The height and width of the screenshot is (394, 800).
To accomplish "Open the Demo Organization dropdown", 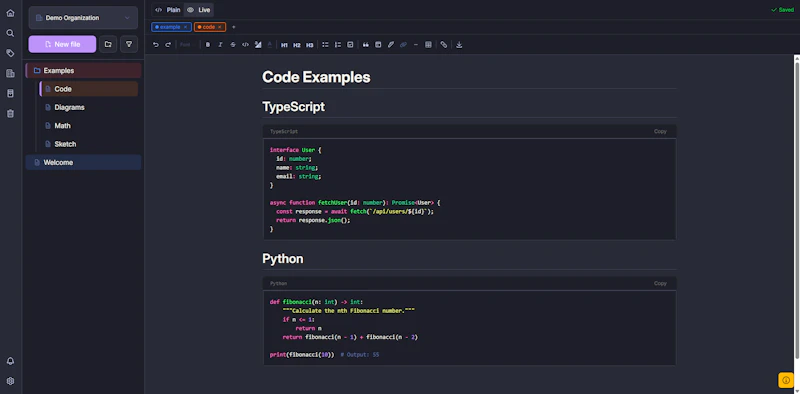I will 83,18.
